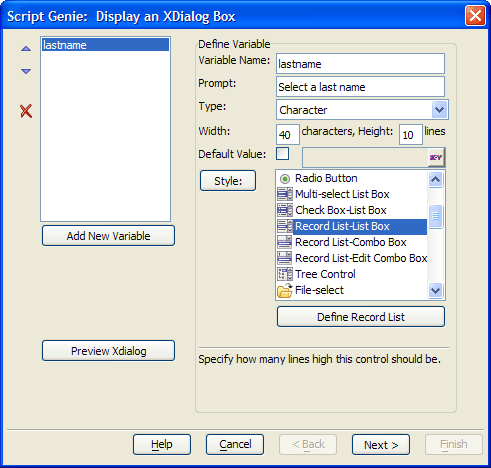491x468 pixels.
Task: Open expression builder icon beside Default Value
Action: pos(436,158)
